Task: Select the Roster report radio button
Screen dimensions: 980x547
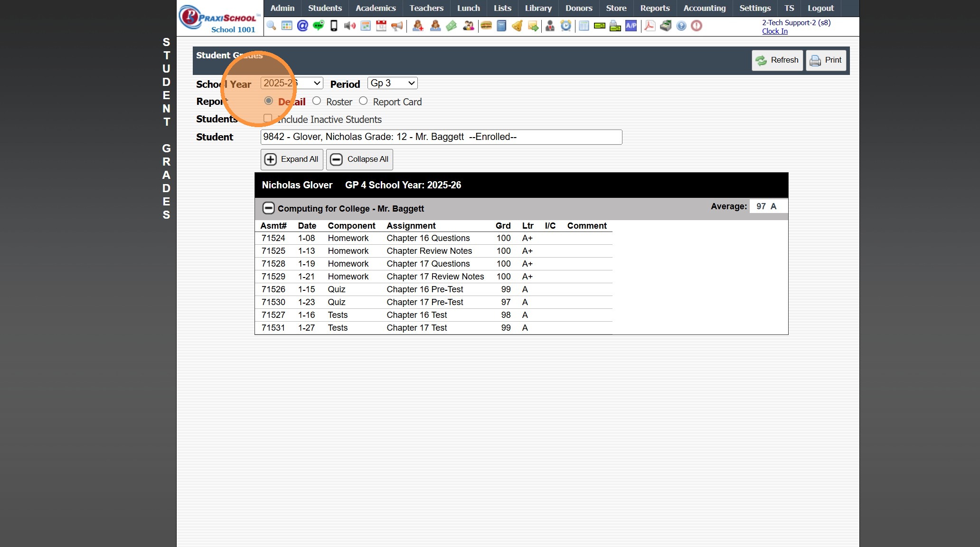Action: click(317, 101)
